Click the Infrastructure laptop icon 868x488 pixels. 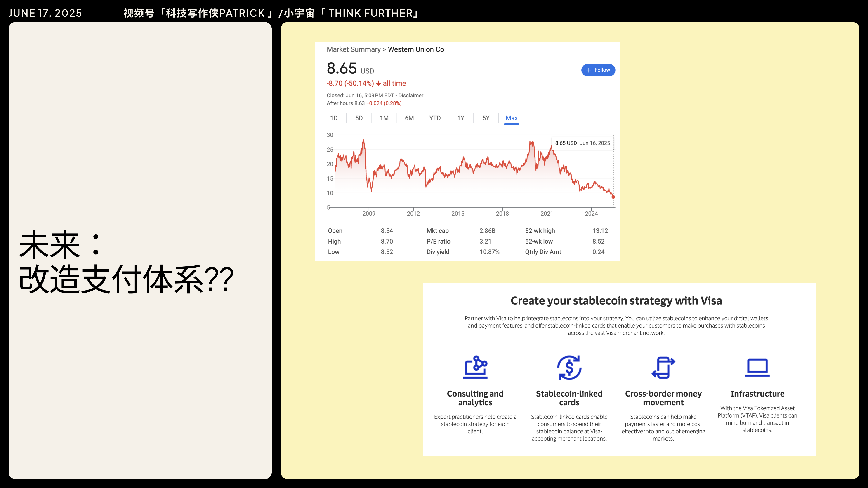coord(757,367)
